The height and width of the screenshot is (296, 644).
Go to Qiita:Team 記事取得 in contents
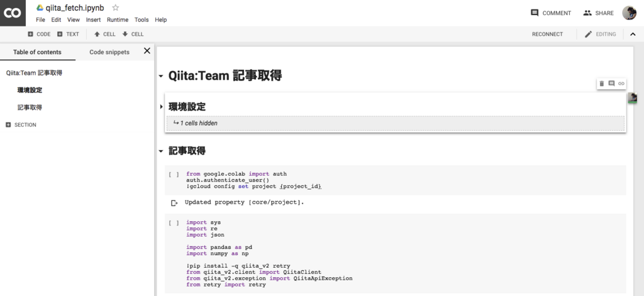click(34, 73)
